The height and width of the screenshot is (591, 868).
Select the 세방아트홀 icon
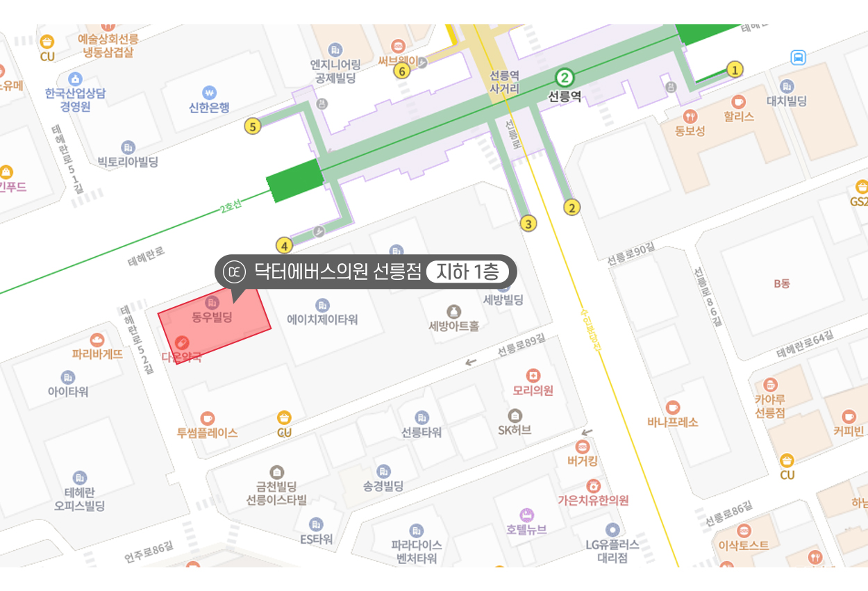[453, 310]
